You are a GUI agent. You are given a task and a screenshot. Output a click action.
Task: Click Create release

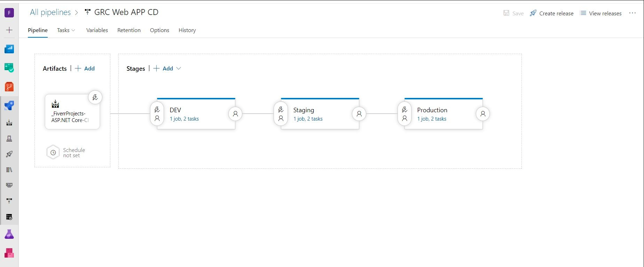(552, 13)
